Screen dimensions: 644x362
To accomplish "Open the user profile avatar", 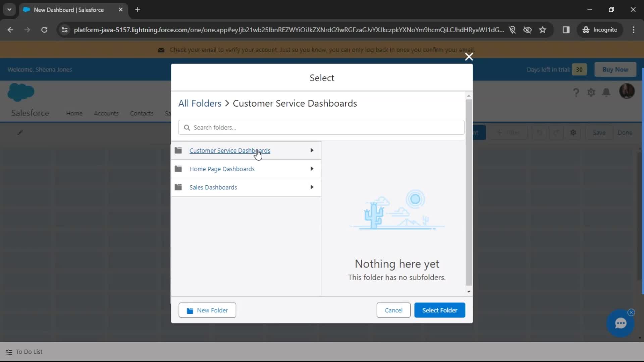I will (627, 91).
